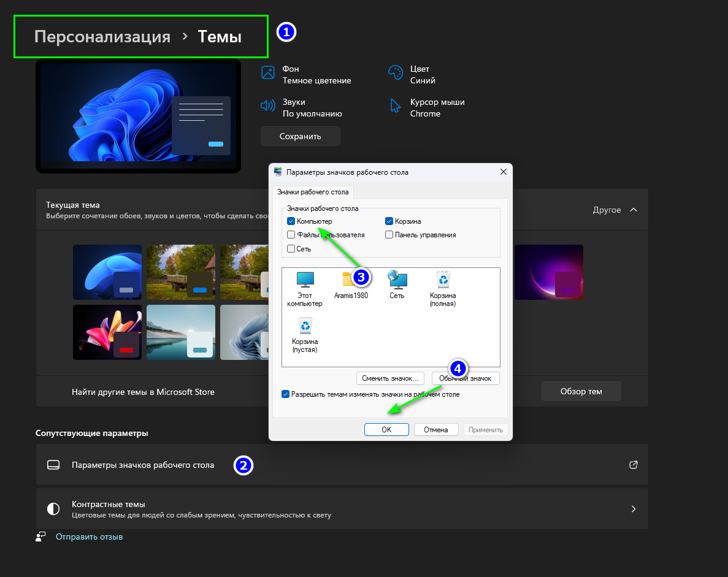
Task: Enable the Сеть checkbox
Action: [x=291, y=248]
